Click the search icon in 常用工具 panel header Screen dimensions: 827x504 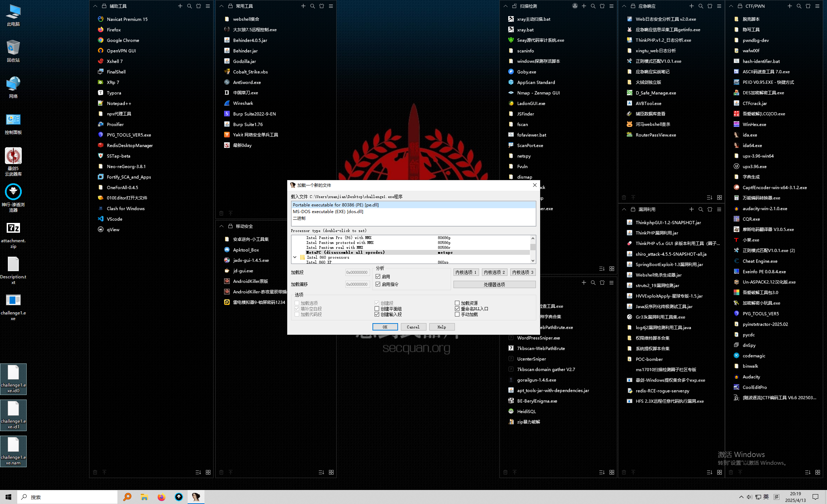312,6
